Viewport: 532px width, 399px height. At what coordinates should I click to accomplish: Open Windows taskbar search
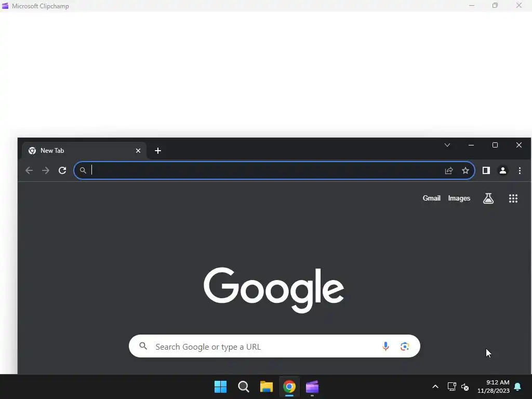(244, 387)
